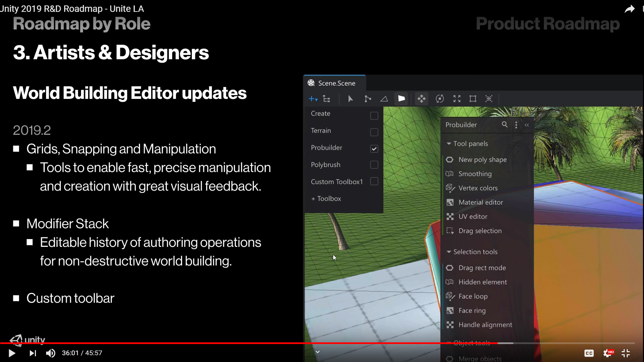Select the rotate tool icon
This screenshot has width=644, height=362.
point(440,99)
